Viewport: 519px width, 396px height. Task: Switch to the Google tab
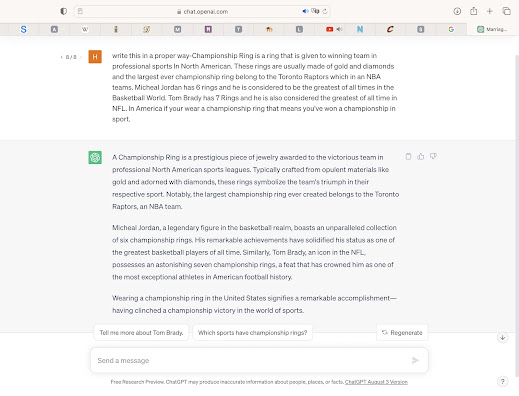451,29
